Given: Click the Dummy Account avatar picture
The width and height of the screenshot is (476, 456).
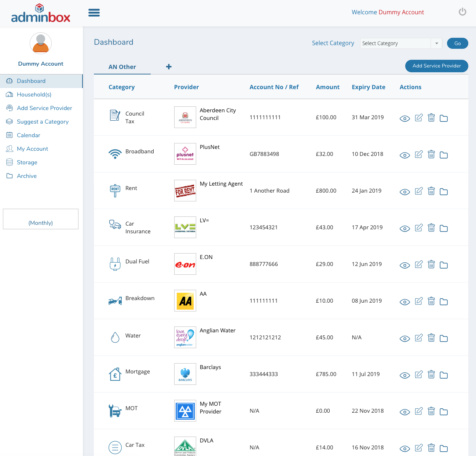Looking at the screenshot, I should tap(41, 43).
